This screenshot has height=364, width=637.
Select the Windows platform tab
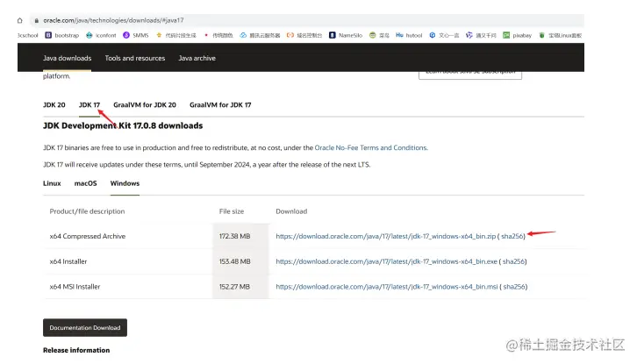tap(125, 183)
